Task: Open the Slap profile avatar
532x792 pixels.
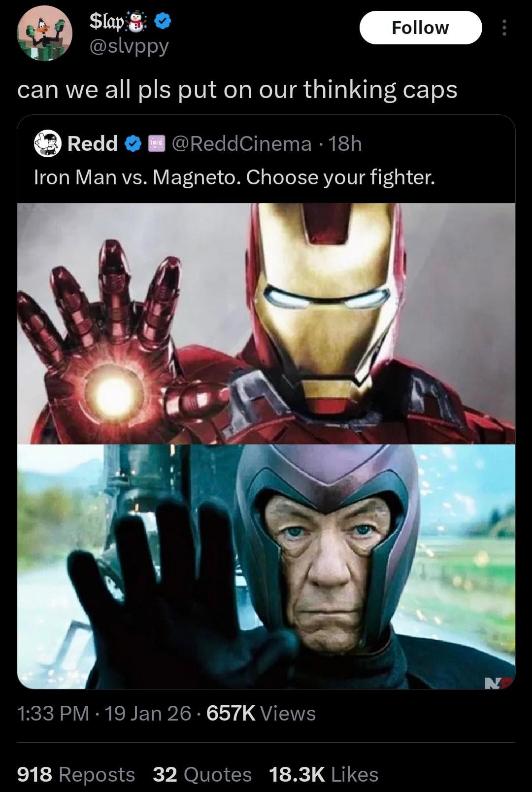Action: 45,33
